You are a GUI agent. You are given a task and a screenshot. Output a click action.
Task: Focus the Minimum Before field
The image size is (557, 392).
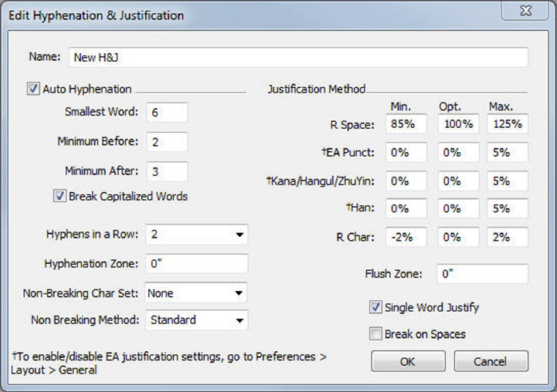pyautogui.click(x=165, y=142)
